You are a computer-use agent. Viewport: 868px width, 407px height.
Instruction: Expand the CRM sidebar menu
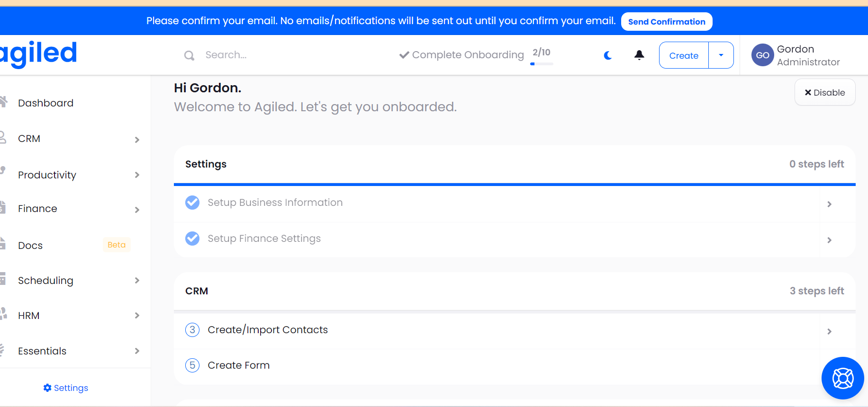click(x=137, y=140)
